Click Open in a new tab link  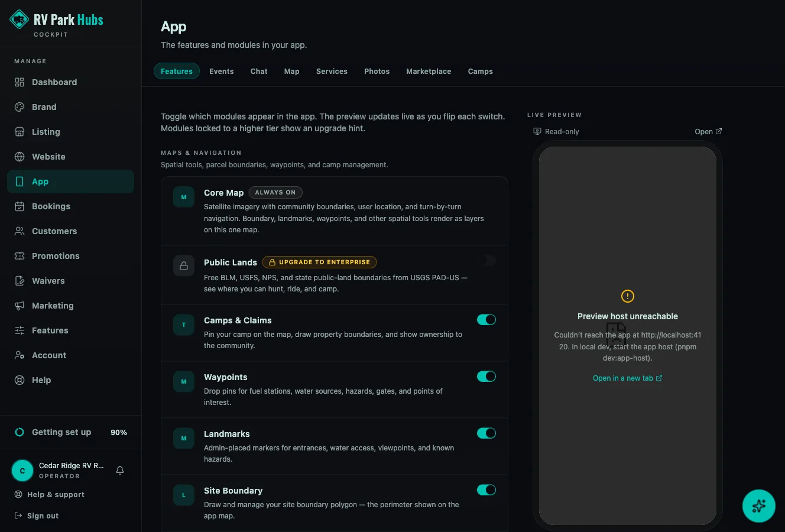628,378
